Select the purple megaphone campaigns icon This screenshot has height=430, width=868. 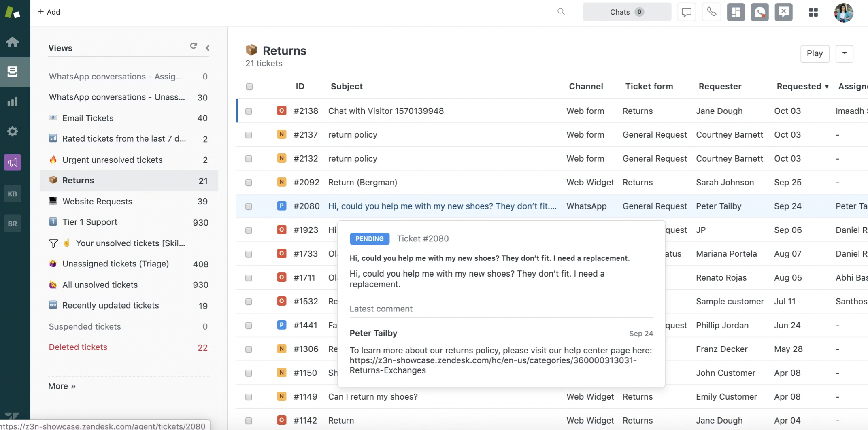coord(13,162)
